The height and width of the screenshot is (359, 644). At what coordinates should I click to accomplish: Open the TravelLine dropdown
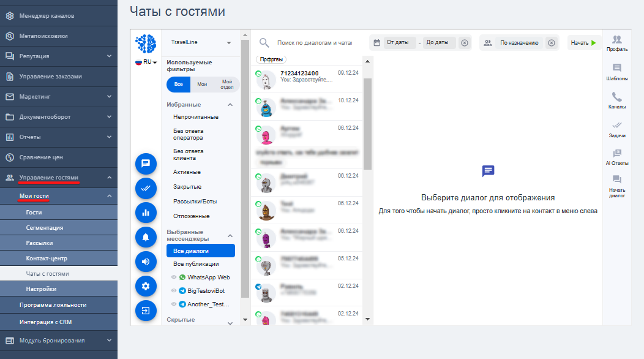click(201, 42)
